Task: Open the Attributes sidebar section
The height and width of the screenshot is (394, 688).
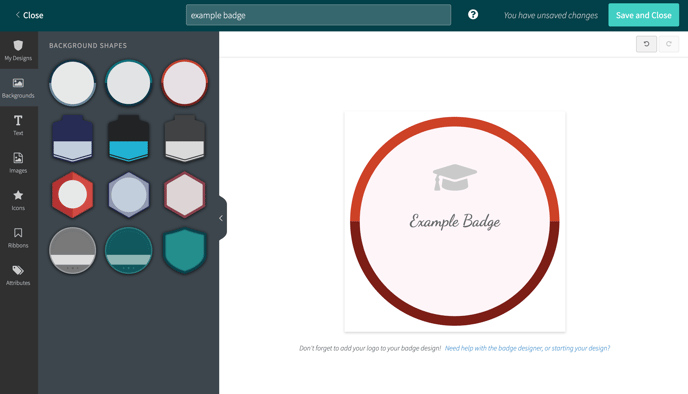Action: point(18,275)
